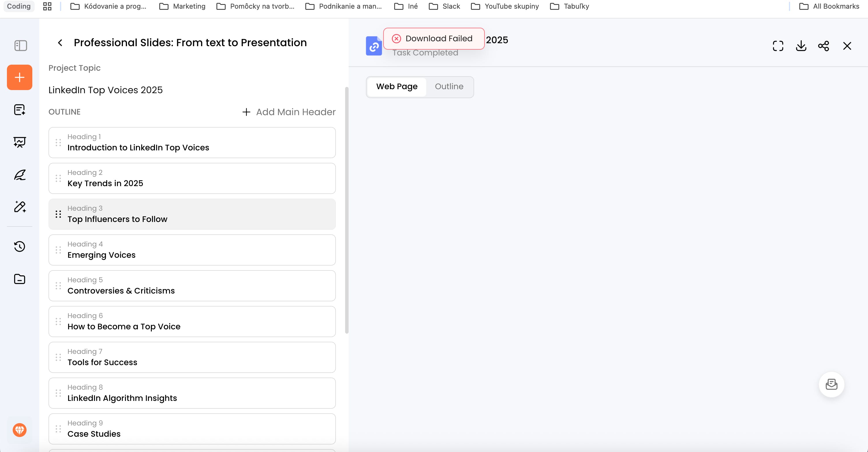Screen dimensions: 868x452
Task: Click Add Main Header
Action: 289,112
